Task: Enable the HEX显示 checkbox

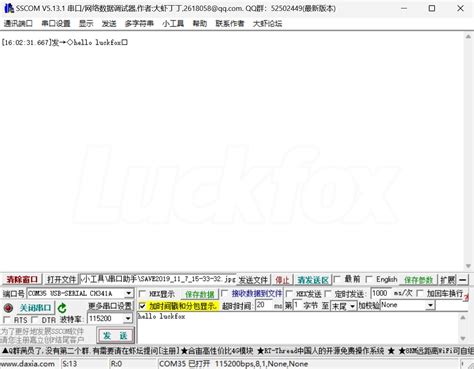Action: [x=142, y=294]
